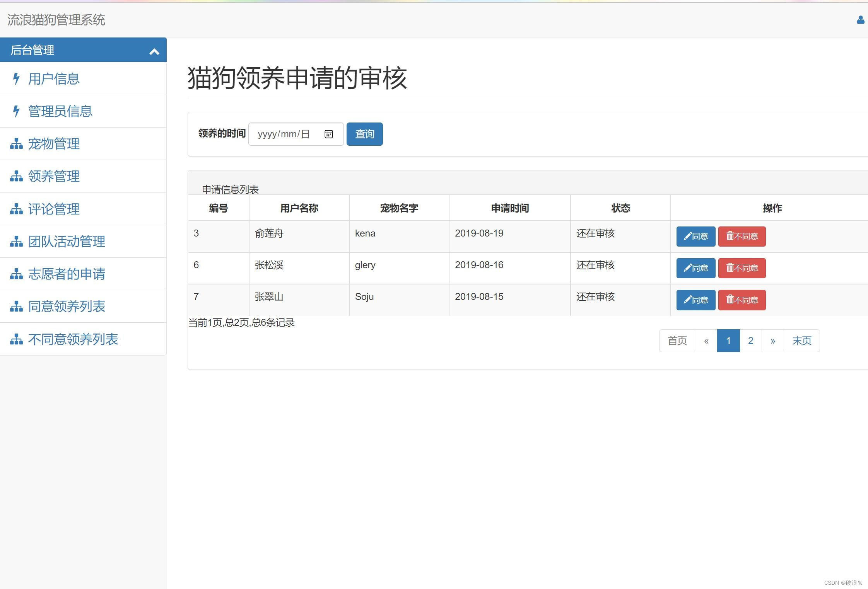Click 还在审核 status in kena row
This screenshot has height=589, width=868.
(x=596, y=233)
